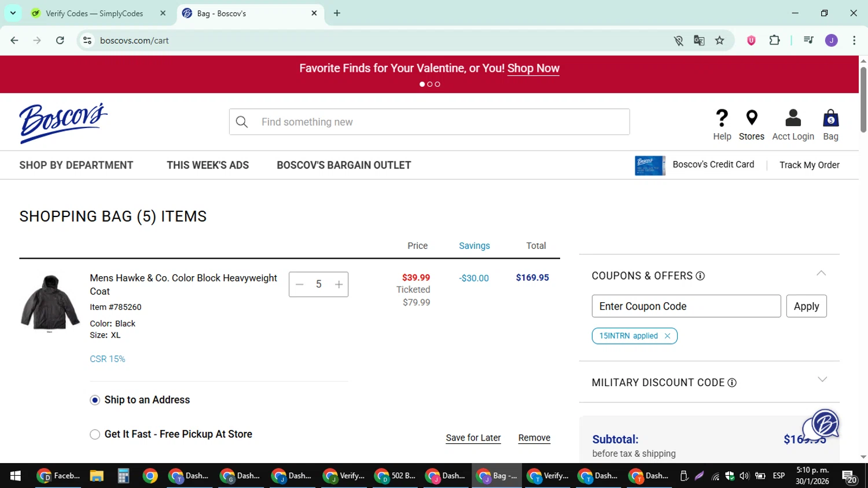Open the shopping Bag icon in the header

pyautogui.click(x=830, y=118)
